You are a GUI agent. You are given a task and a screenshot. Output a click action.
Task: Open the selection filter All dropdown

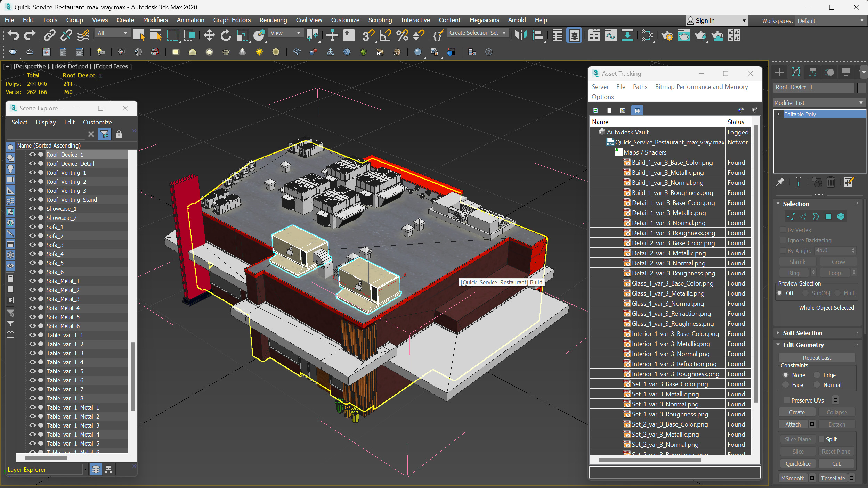[112, 33]
